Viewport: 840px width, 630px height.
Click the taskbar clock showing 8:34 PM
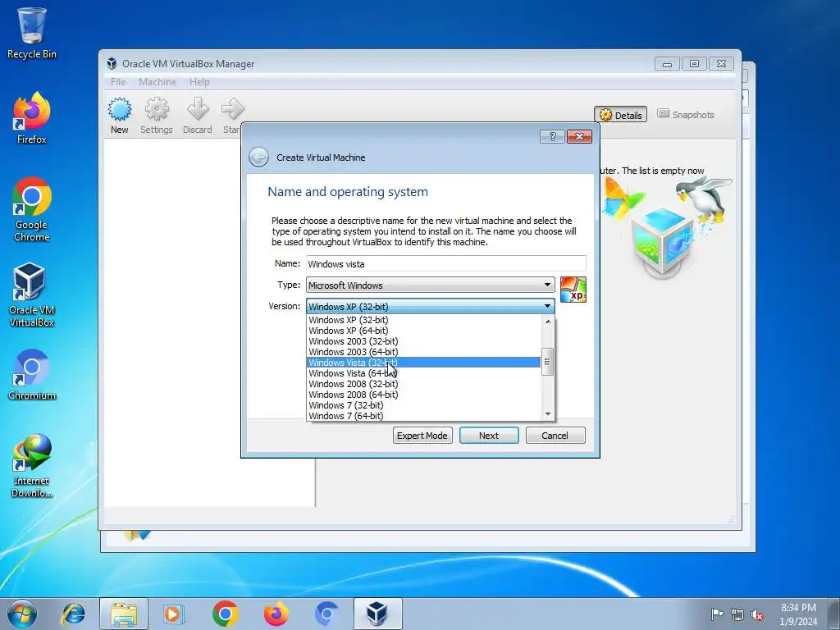[798, 614]
